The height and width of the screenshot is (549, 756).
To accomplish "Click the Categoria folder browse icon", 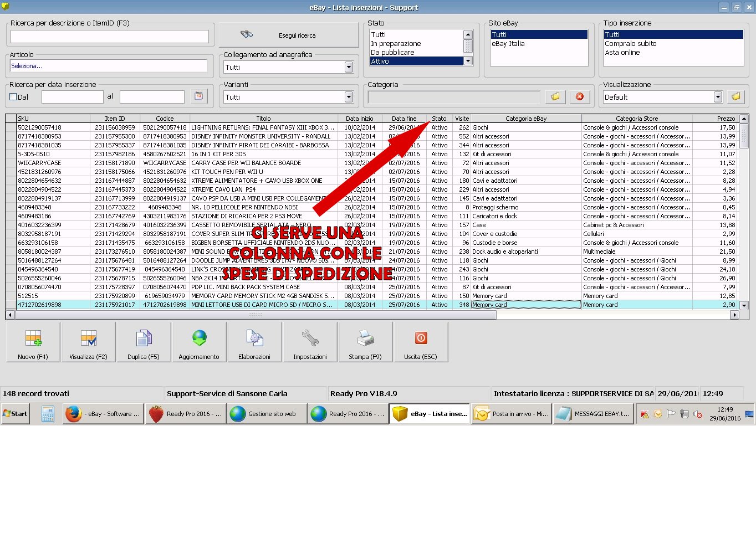I will pyautogui.click(x=555, y=96).
